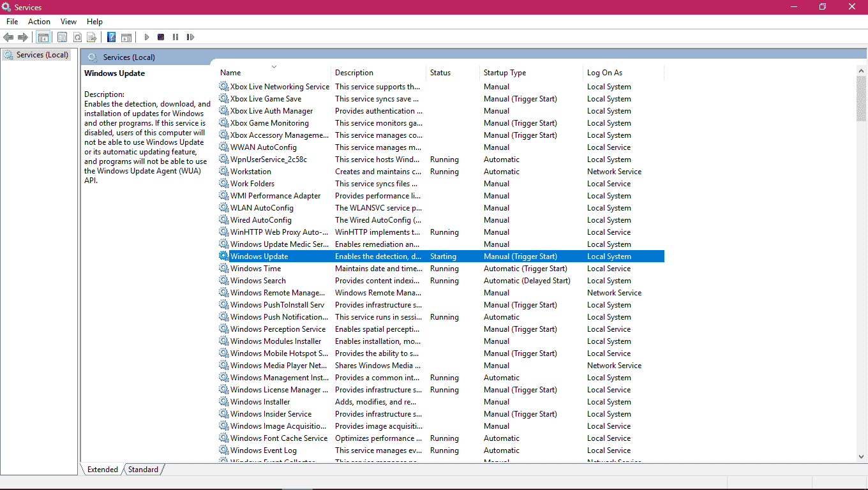This screenshot has height=490, width=868.
Task: Click the gear icon beside Workstation
Action: pos(223,172)
